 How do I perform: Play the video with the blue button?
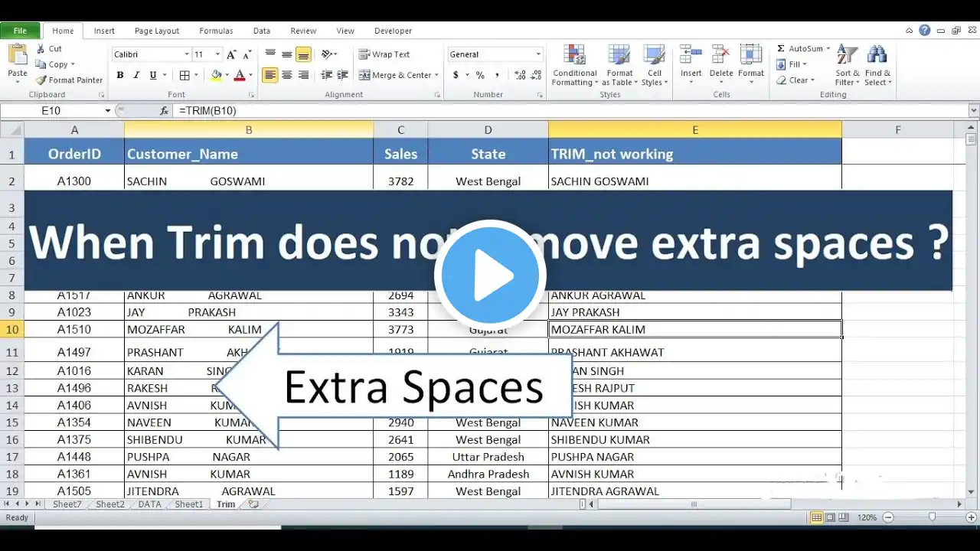point(490,275)
